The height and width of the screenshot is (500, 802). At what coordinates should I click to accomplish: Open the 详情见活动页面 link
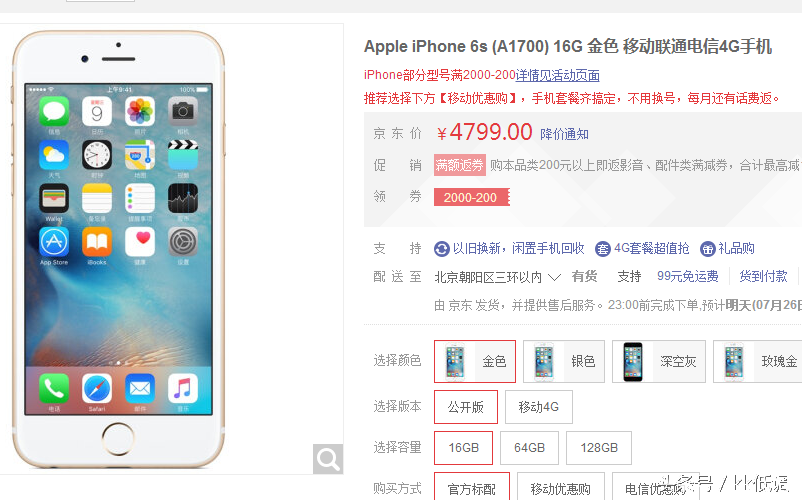point(558,75)
